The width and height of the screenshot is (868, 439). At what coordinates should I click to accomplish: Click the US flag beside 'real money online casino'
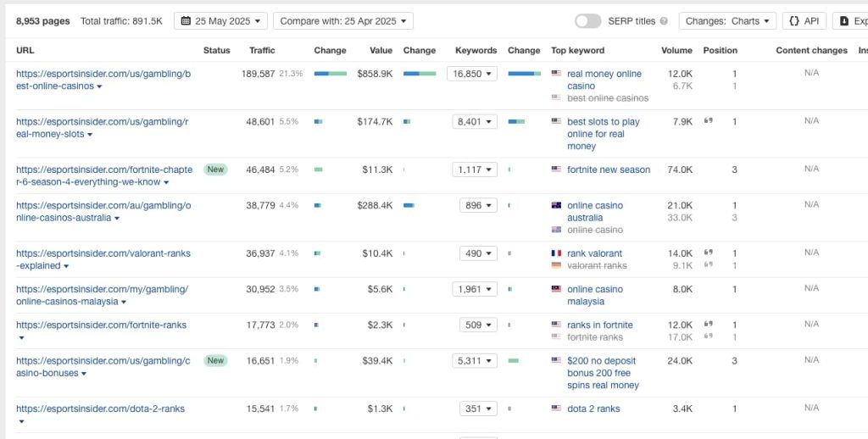tap(556, 73)
